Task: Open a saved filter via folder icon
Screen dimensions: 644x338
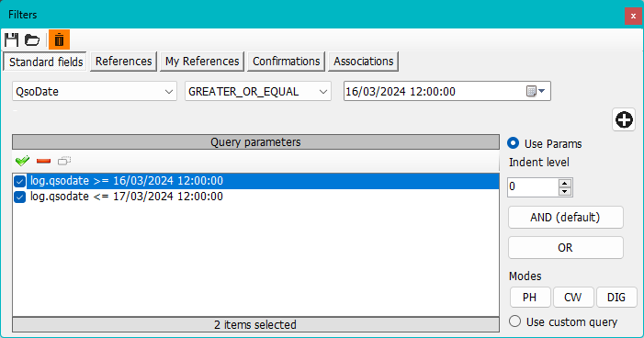Action: coord(32,40)
